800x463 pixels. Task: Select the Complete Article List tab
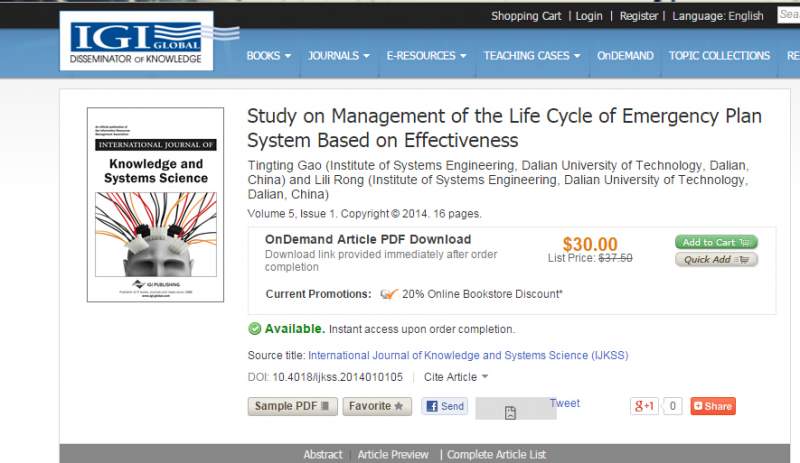click(x=496, y=455)
